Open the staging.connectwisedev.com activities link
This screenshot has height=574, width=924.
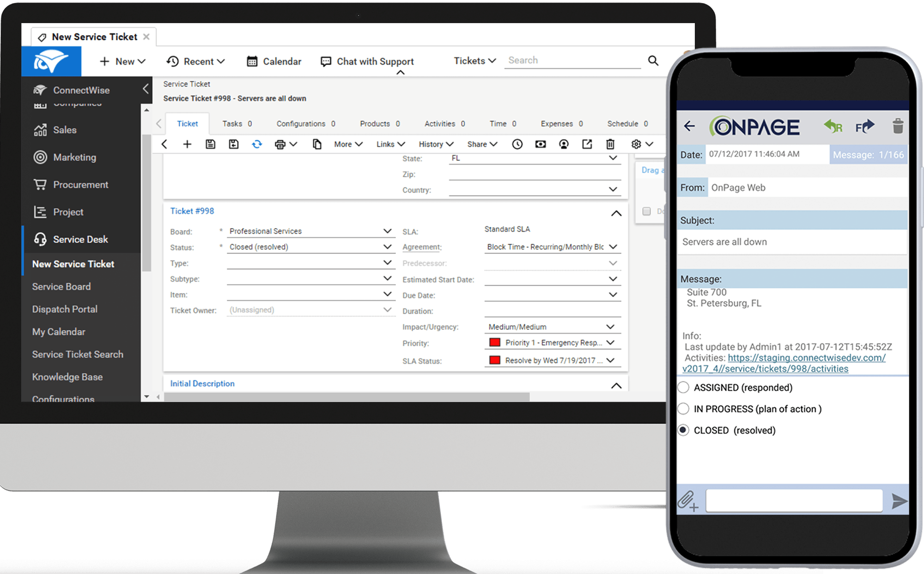pos(784,363)
